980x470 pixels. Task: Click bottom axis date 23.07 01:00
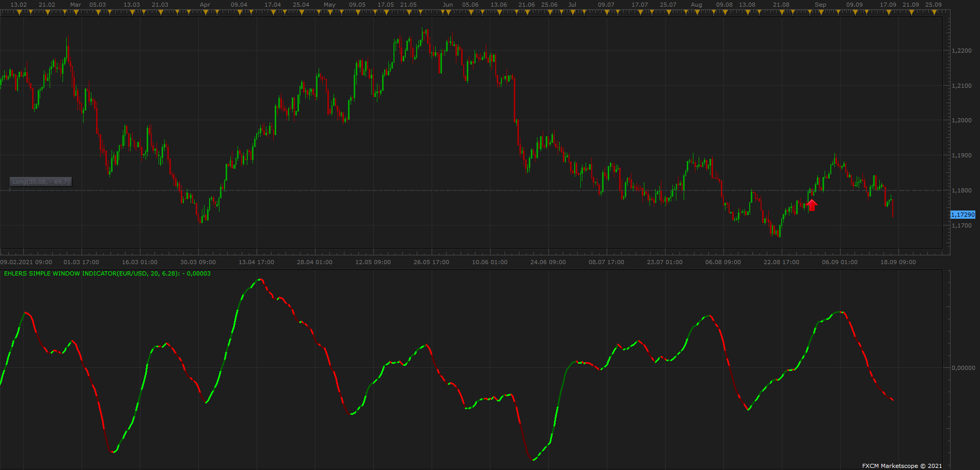click(665, 262)
